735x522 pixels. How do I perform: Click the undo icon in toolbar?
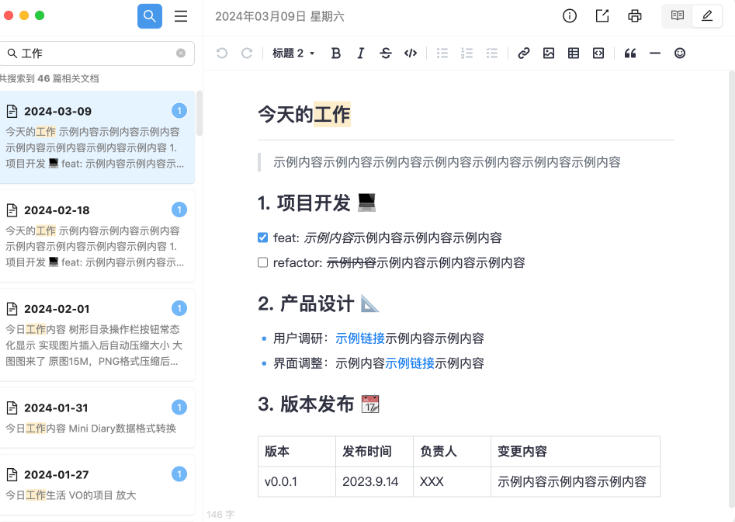(222, 53)
